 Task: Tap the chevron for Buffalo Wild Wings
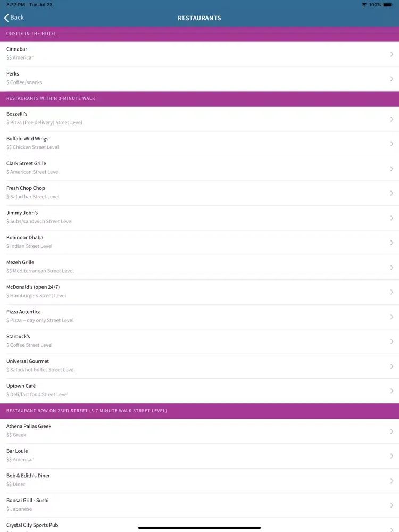(392, 144)
